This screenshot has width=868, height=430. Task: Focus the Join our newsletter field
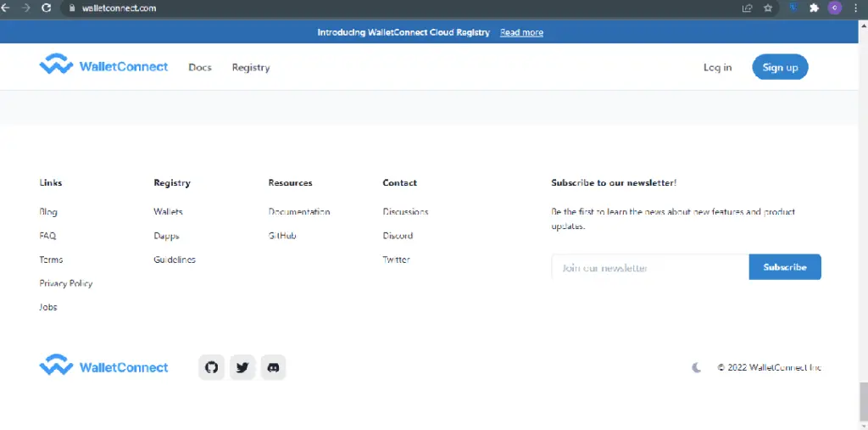(x=649, y=267)
